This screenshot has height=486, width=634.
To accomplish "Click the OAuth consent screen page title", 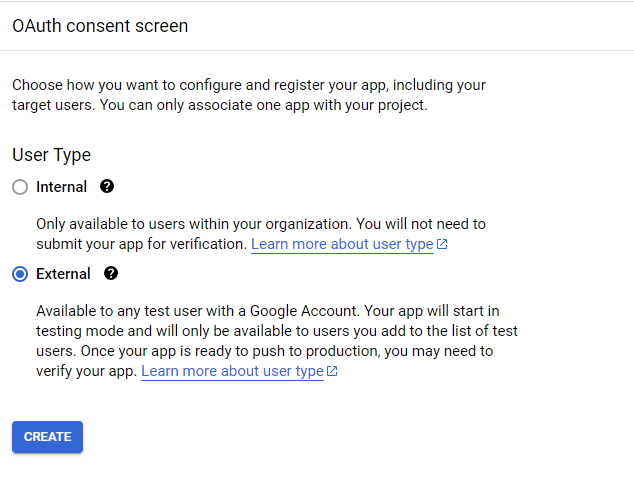I will coord(100,26).
